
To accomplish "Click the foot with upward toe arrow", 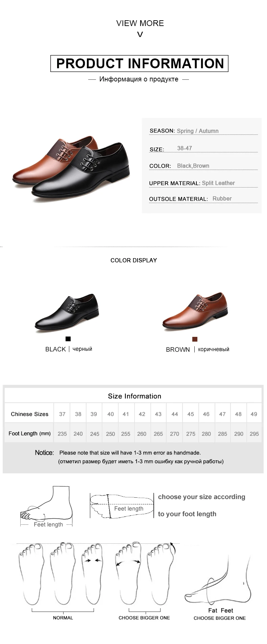I will 161,573.
